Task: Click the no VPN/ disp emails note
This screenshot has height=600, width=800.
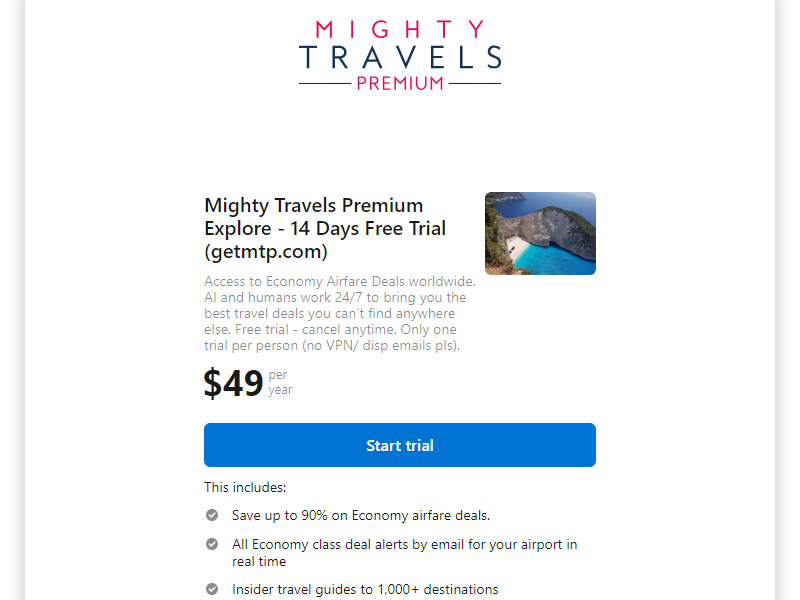Action: click(x=381, y=345)
